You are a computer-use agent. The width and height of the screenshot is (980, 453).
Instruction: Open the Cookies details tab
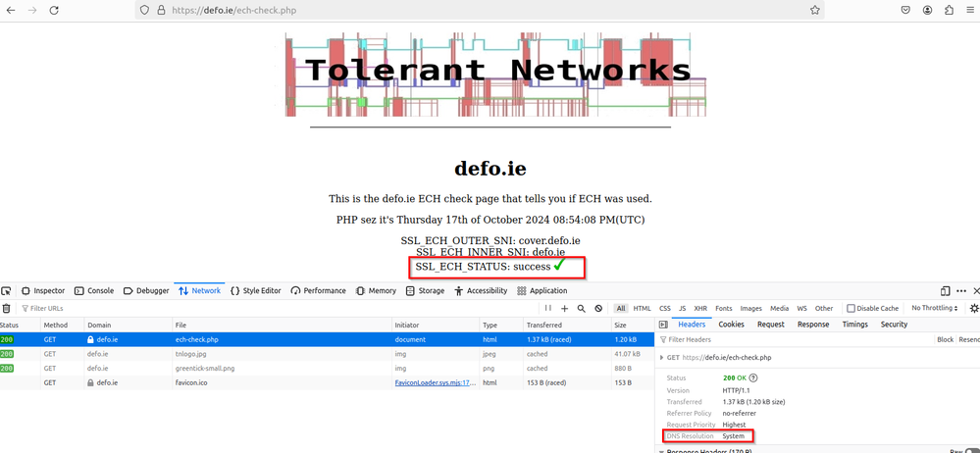(x=731, y=325)
